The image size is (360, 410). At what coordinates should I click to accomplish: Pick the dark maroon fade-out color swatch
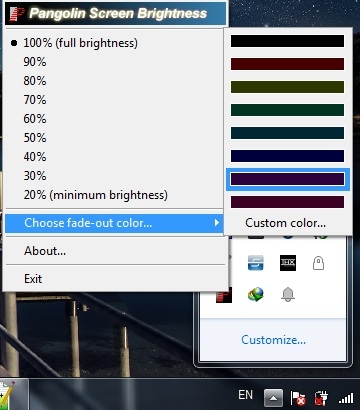click(287, 202)
